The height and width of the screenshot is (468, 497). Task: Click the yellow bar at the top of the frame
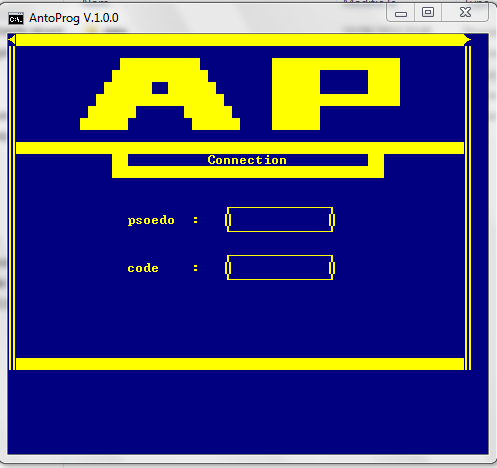[240, 40]
